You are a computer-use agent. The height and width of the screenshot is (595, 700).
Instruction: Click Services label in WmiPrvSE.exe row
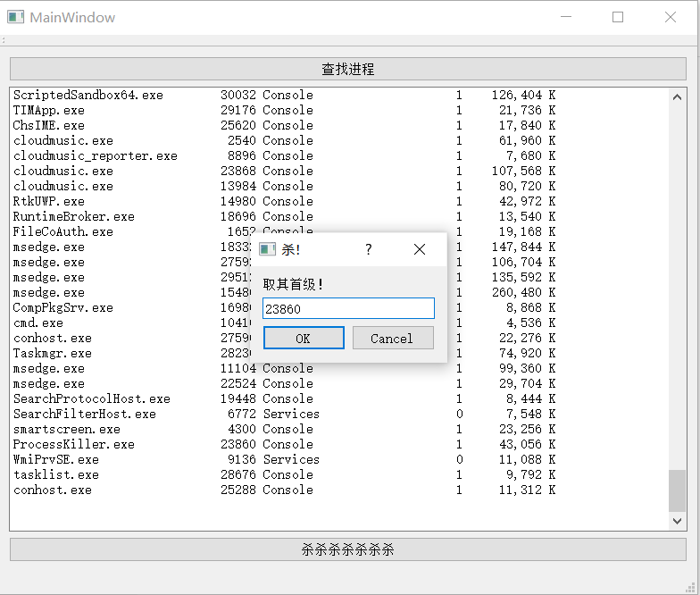click(291, 459)
